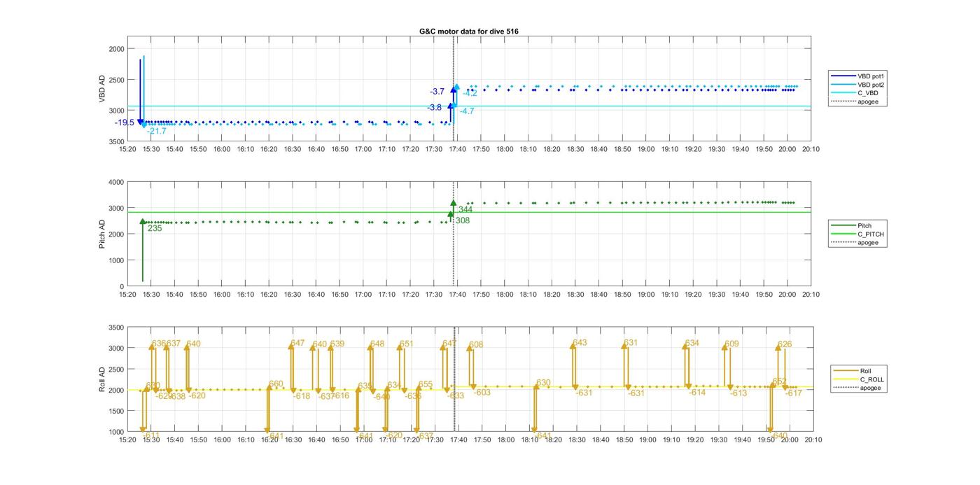Viewport: 980px width, 485px height.
Task: Click the '4000' tick on Pitch AD axis
Action: point(115,182)
